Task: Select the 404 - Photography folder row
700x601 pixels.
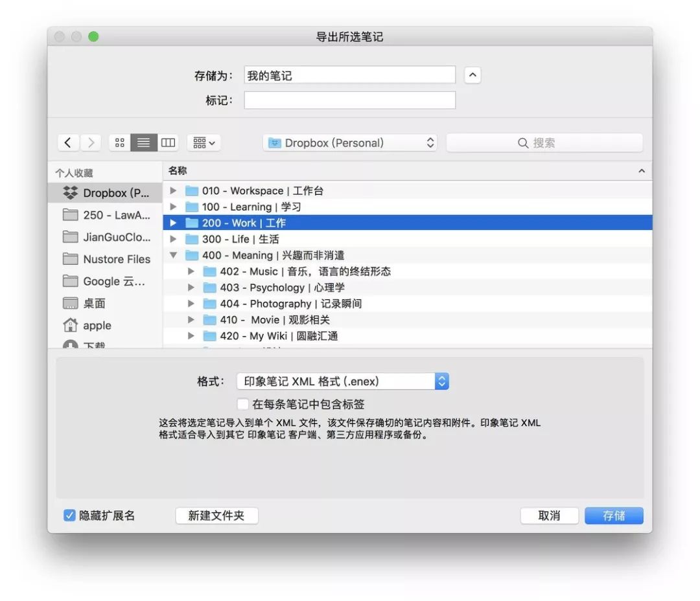Action: point(408,303)
